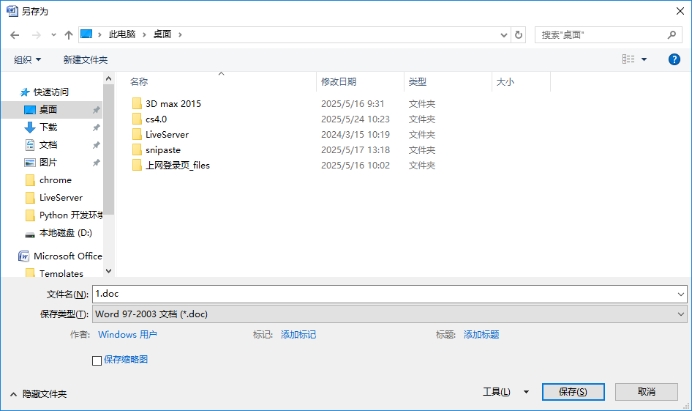Screen dimensions: 693x411
Task: Open the 下载 folder in sidebar
Action: pyautogui.click(x=48, y=127)
